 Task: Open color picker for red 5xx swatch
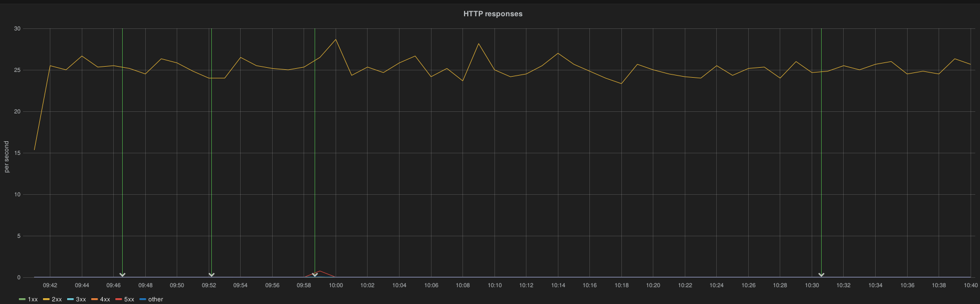click(119, 299)
